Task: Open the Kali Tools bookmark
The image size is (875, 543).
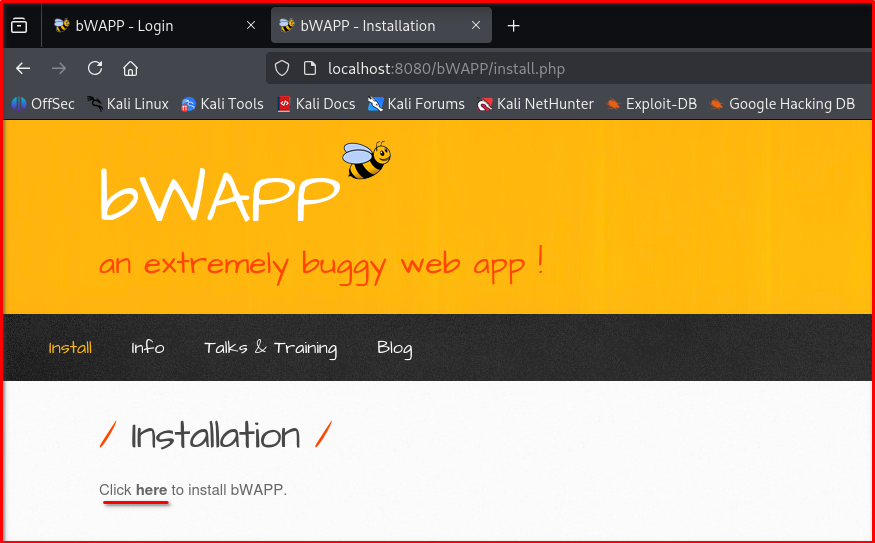Action: pos(222,104)
